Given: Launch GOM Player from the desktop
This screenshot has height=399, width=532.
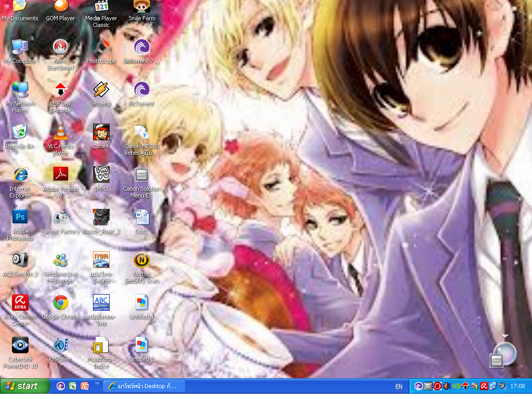Looking at the screenshot, I should pos(60,10).
